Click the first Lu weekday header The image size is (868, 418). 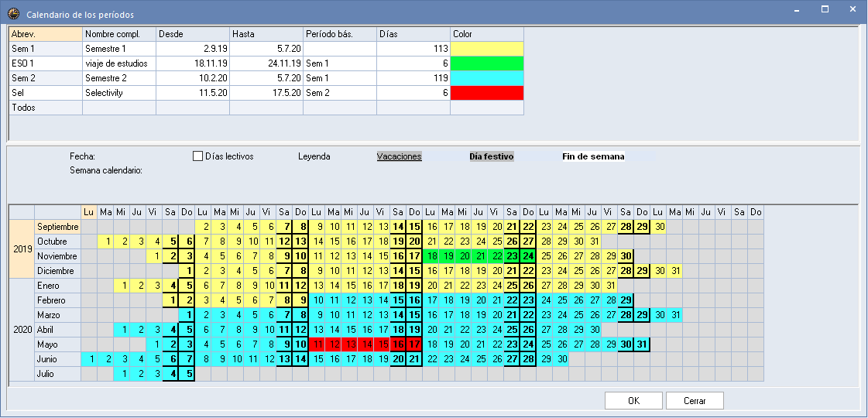click(x=89, y=212)
